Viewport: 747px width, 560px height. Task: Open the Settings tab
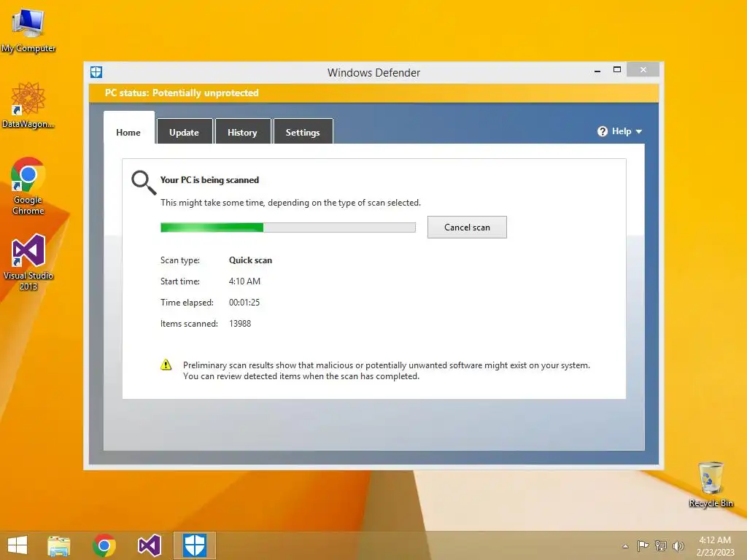(x=303, y=133)
